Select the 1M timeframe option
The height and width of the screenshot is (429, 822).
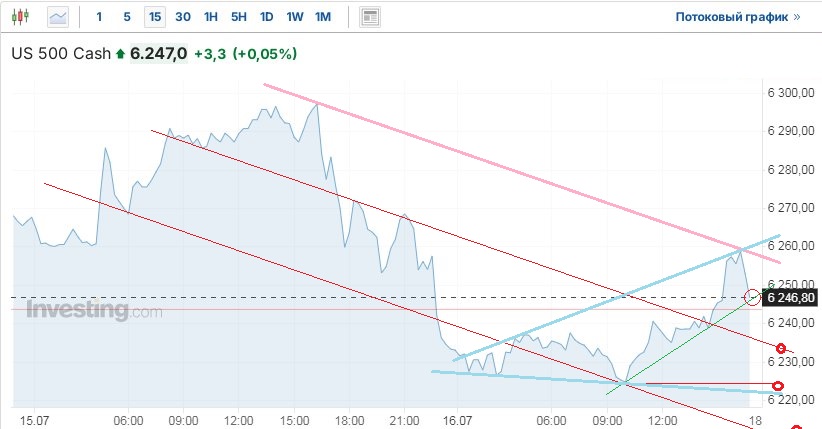322,17
